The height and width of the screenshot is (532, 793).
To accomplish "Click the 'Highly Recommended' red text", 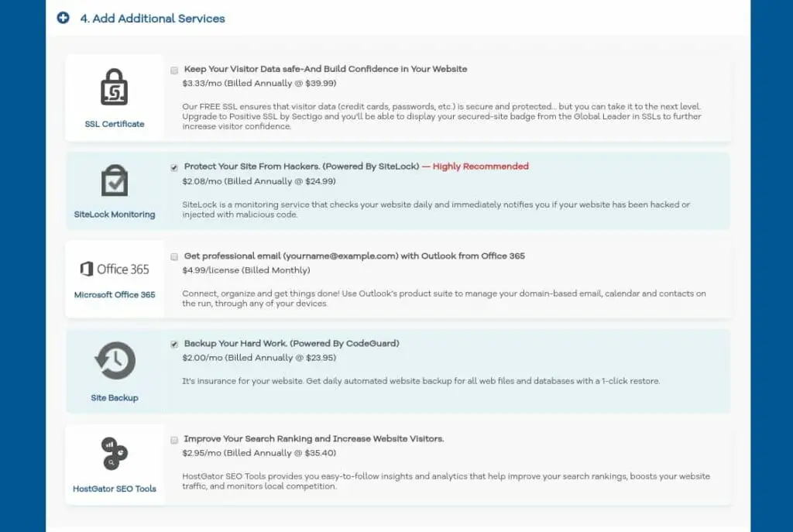I will pyautogui.click(x=480, y=166).
